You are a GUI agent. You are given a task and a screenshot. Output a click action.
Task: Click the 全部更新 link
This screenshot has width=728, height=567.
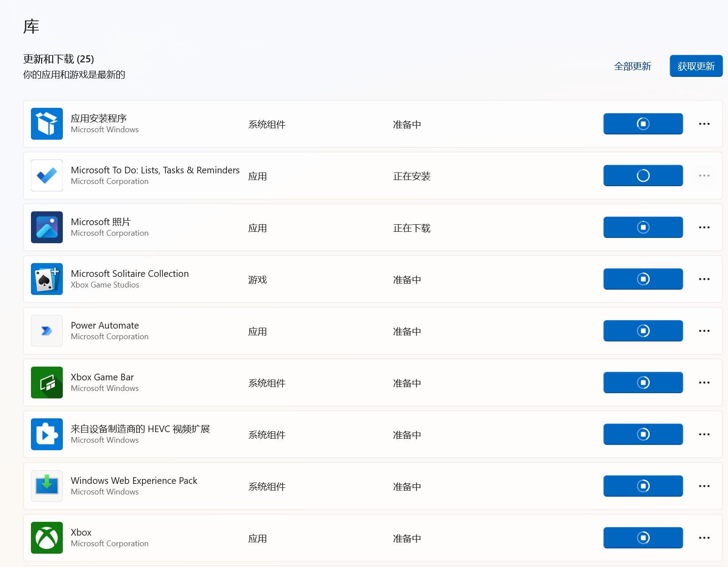click(632, 66)
